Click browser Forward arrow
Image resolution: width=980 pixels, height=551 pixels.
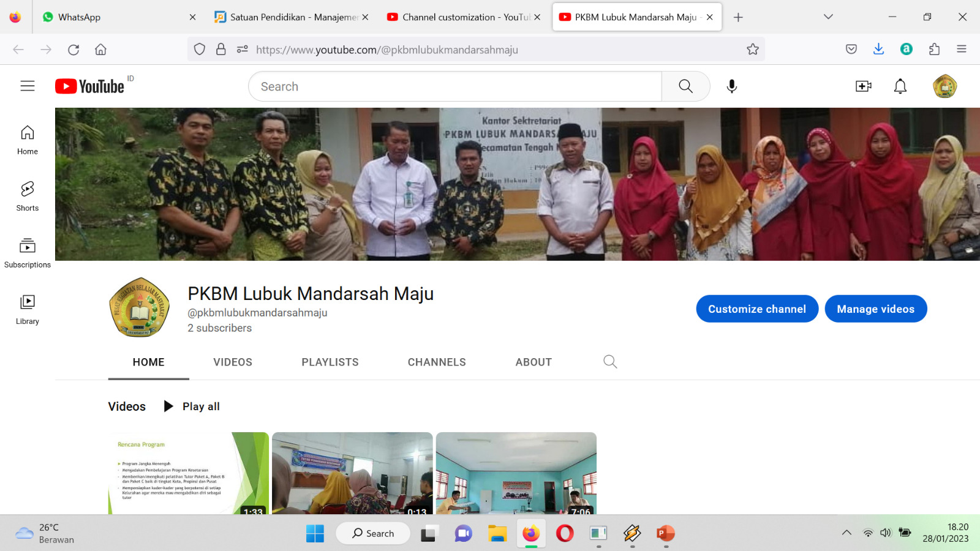46,50
